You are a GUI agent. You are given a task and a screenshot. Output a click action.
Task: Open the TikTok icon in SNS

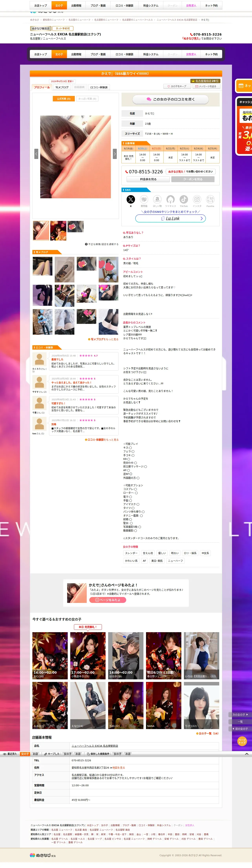coord(184,199)
